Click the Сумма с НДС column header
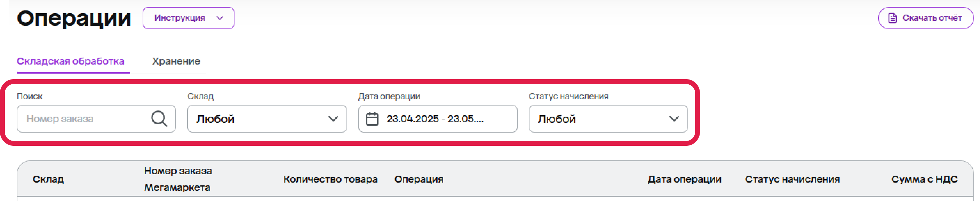 click(x=924, y=179)
